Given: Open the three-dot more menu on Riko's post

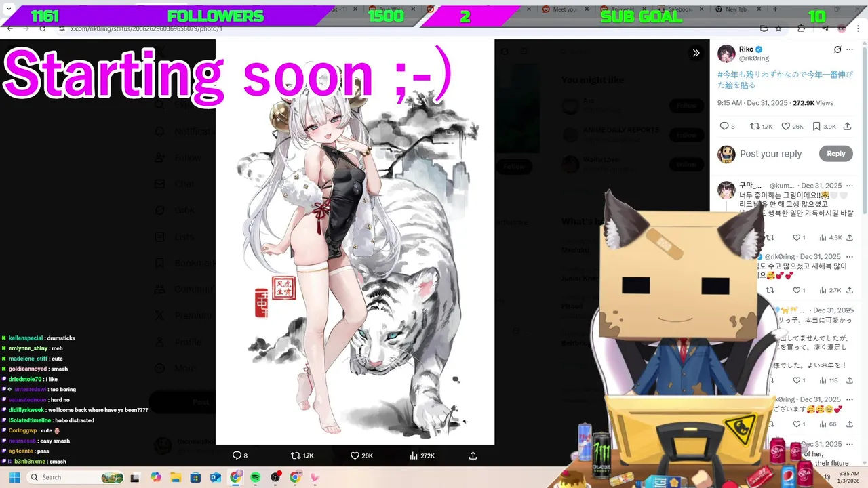Looking at the screenshot, I should point(850,49).
